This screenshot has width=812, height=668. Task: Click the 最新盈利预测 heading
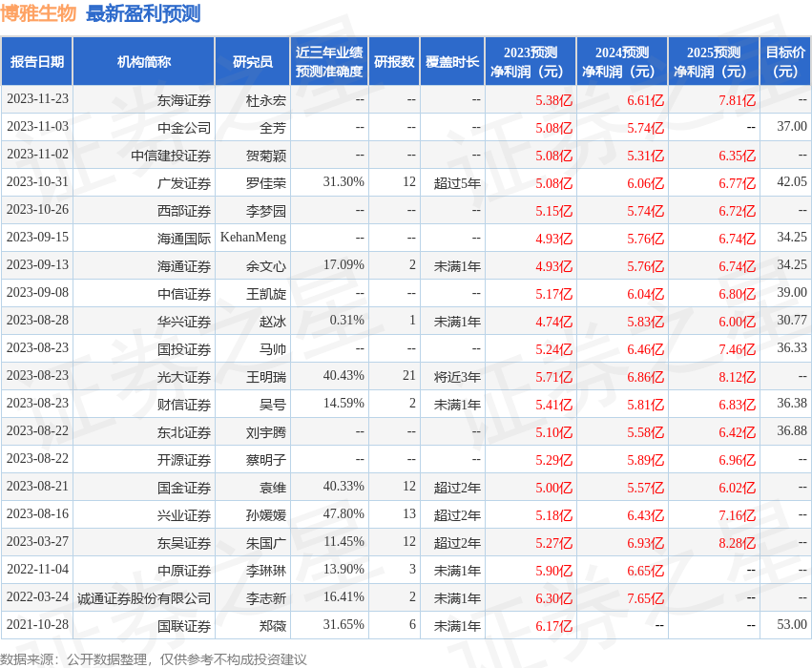pyautogui.click(x=143, y=13)
